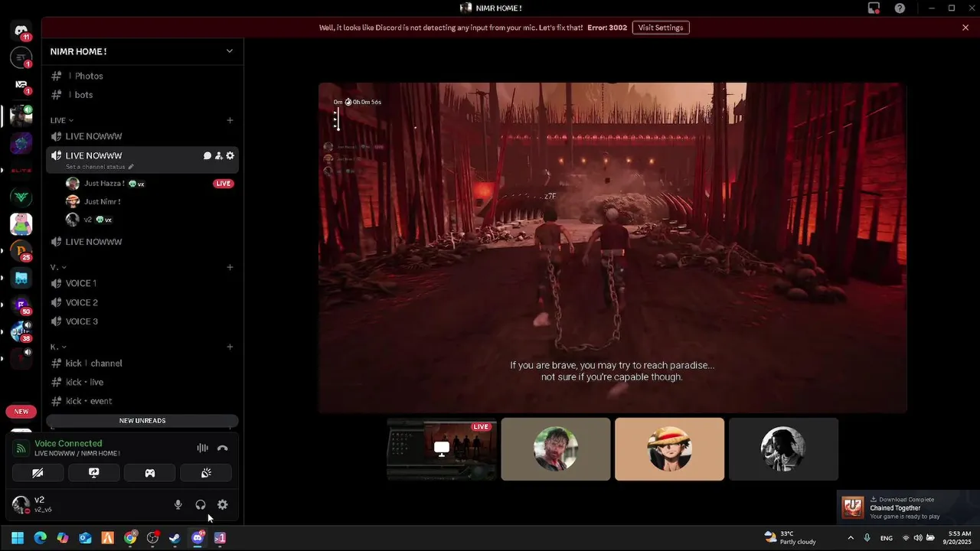Open Microsoft Edge from the taskbar
This screenshot has height=551, width=980.
pyautogui.click(x=41, y=538)
